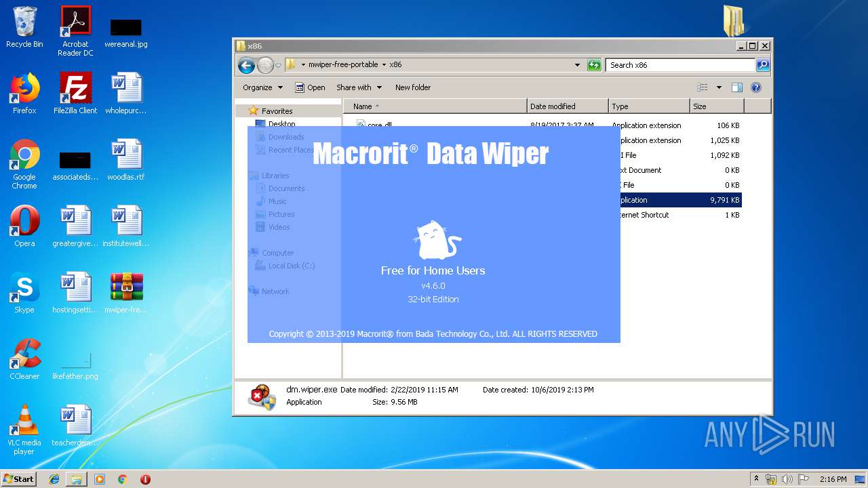
Task: Open Explorer Help icon
Action: [x=756, y=87]
